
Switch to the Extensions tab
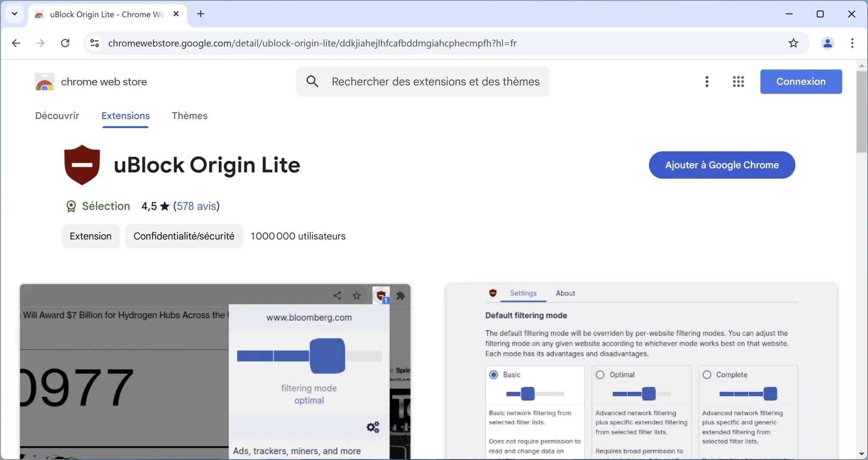click(x=125, y=116)
